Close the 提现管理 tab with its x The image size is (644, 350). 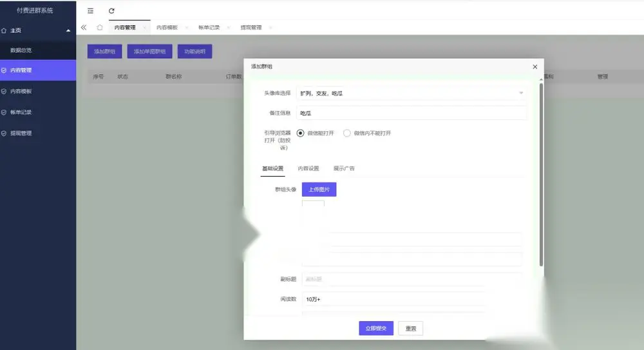point(270,28)
